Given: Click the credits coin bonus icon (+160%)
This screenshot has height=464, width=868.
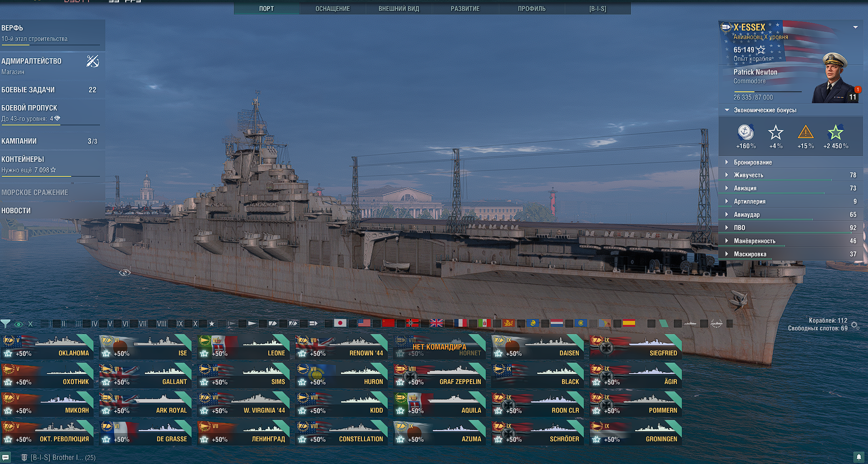Looking at the screenshot, I should (745, 132).
